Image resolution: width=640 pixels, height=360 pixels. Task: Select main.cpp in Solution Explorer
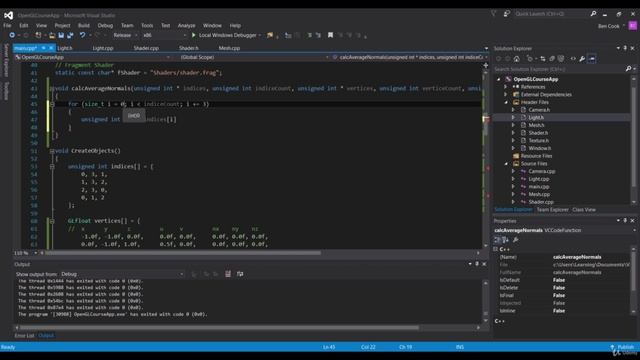pyautogui.click(x=538, y=187)
